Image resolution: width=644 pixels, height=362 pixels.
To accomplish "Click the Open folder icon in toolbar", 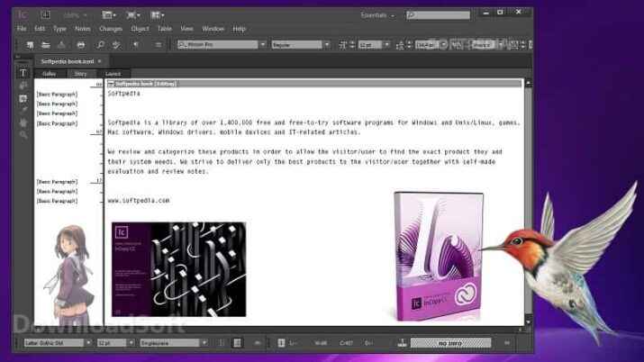I will pos(46,44).
